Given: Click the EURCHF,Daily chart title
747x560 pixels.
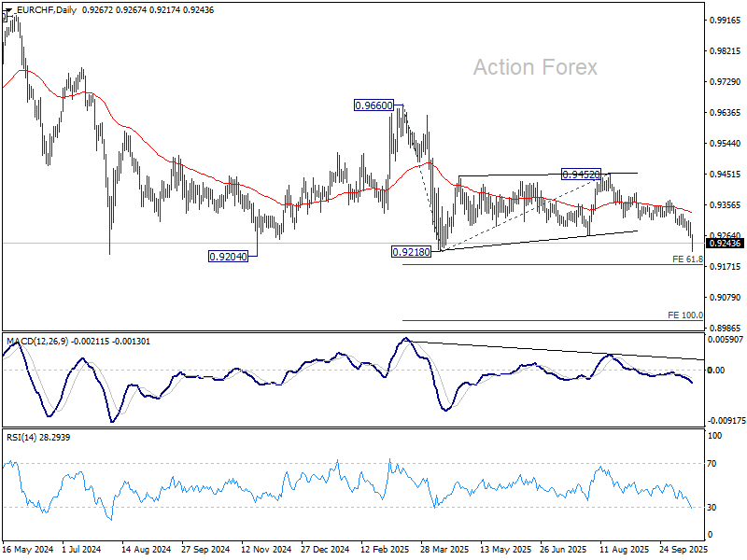Looking at the screenshot, I should (x=46, y=10).
